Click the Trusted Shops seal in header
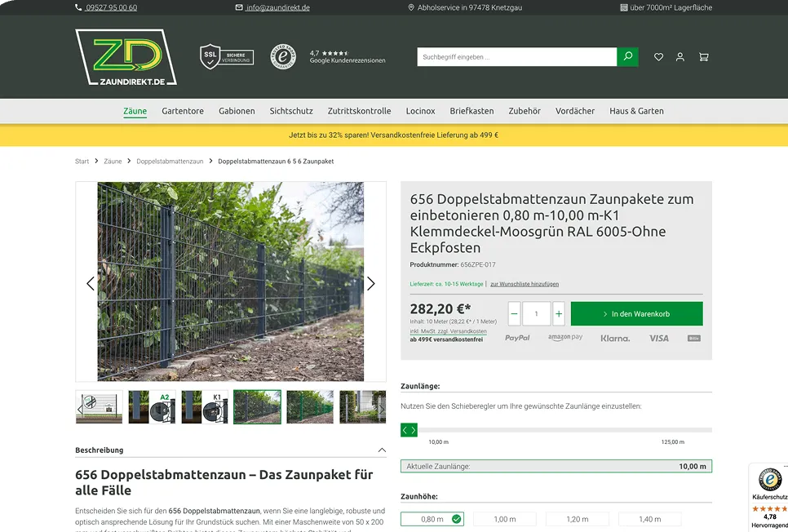The width and height of the screenshot is (788, 532). coord(283,56)
